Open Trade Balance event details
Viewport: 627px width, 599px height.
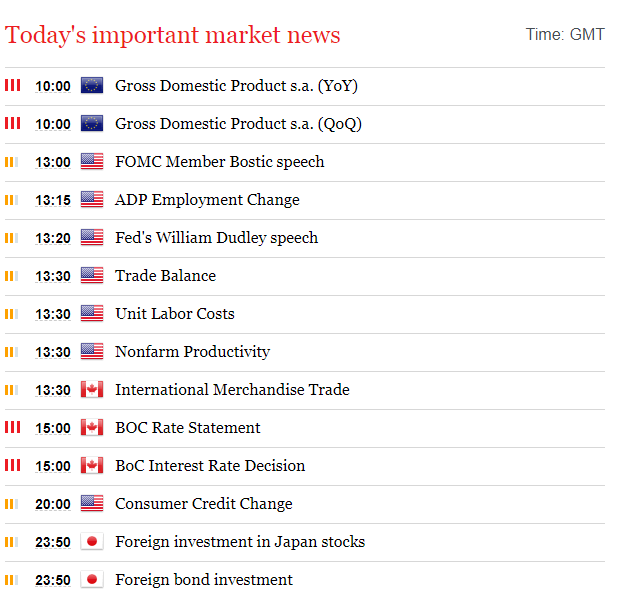tap(165, 276)
